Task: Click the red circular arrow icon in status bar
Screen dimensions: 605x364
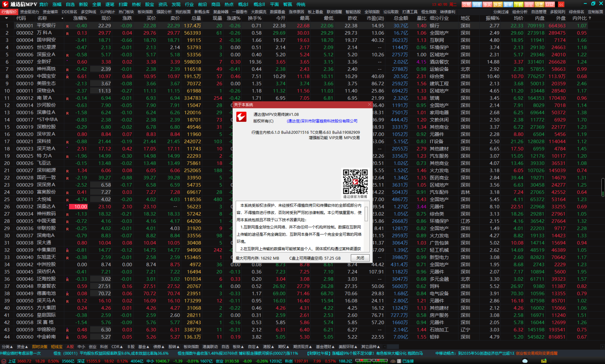Action: (x=3, y=361)
